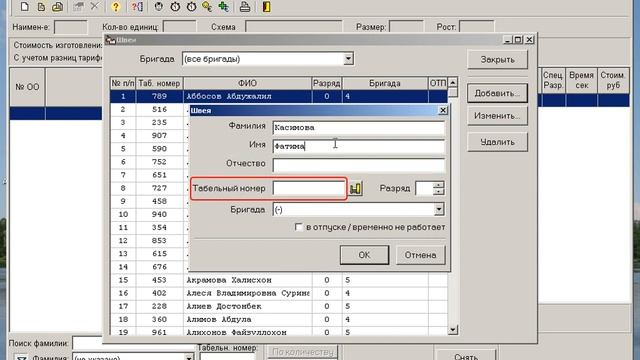Sort by the ФИО column header
640x360 pixels.
point(247,83)
